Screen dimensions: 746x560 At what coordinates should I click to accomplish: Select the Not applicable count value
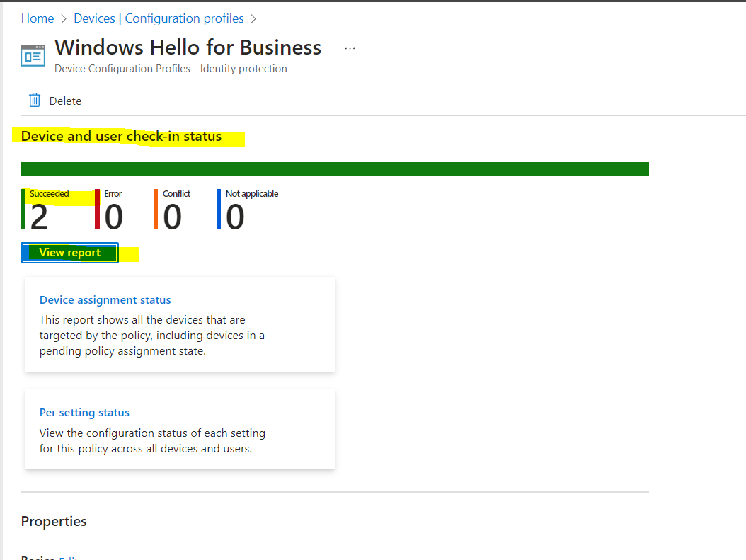(x=235, y=217)
